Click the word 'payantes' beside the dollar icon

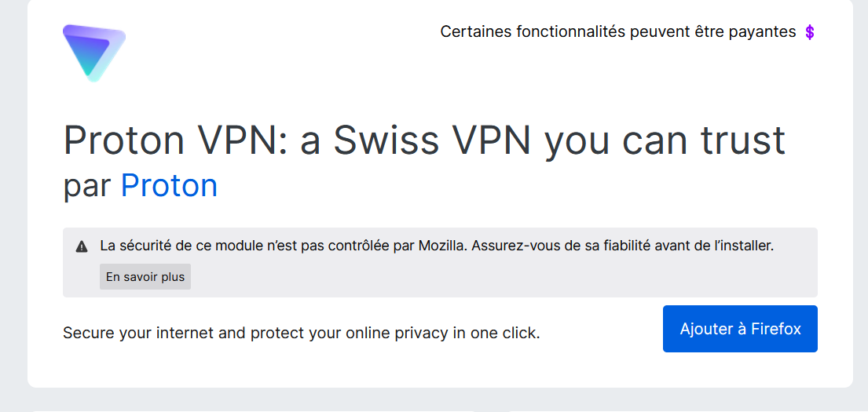pos(762,33)
